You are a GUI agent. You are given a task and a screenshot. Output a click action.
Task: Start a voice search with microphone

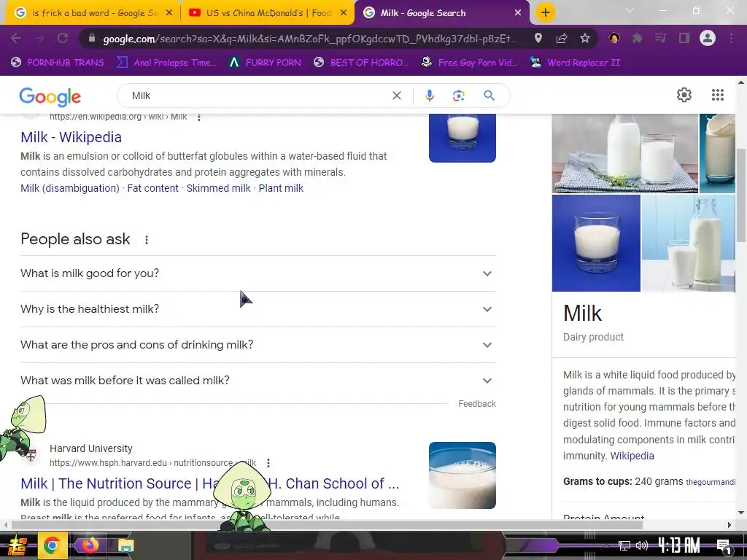(429, 96)
